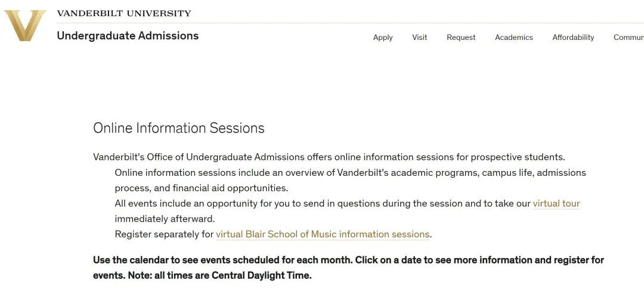Open the Undergraduate Admissions home title
The width and height of the screenshot is (644, 289).
coord(128,36)
